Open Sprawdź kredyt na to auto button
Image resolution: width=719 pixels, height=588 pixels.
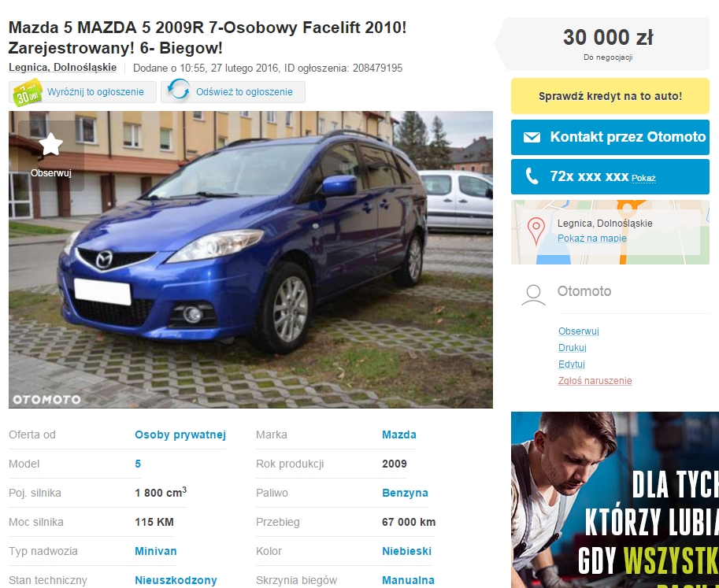610,96
